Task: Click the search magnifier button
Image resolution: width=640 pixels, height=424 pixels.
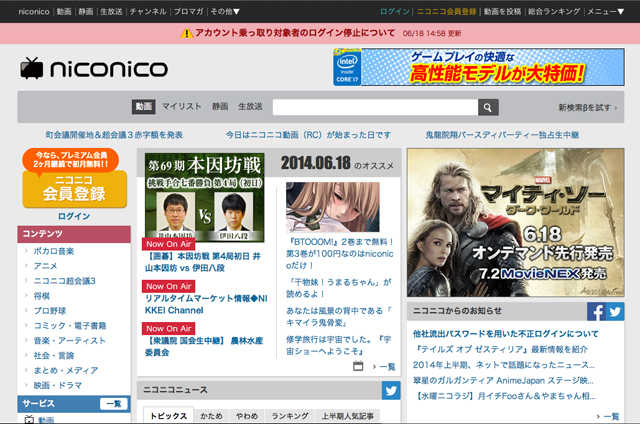Action: [x=488, y=107]
